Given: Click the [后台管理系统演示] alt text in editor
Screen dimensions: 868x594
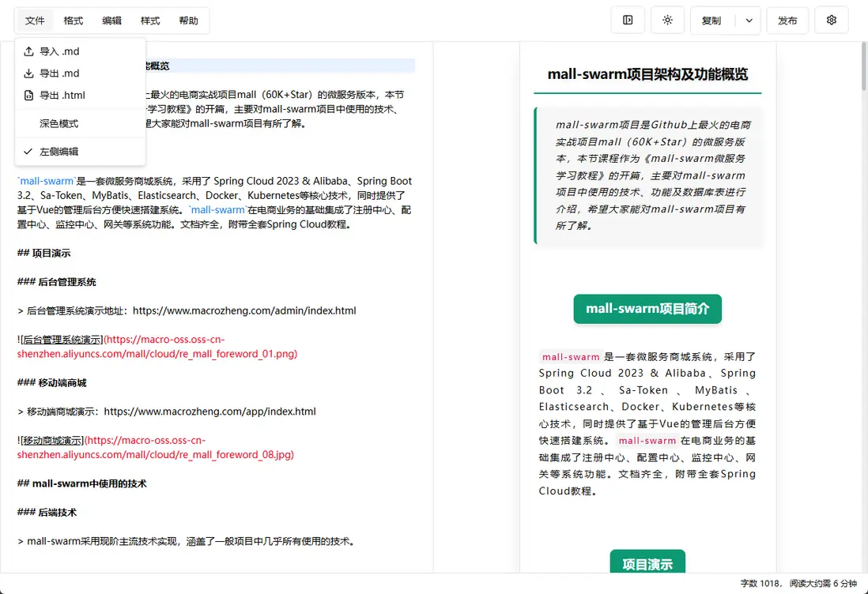Looking at the screenshot, I should (62, 340).
